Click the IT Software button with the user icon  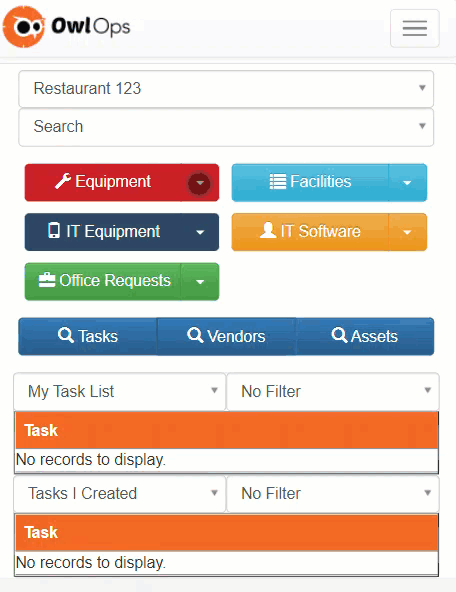pyautogui.click(x=310, y=232)
